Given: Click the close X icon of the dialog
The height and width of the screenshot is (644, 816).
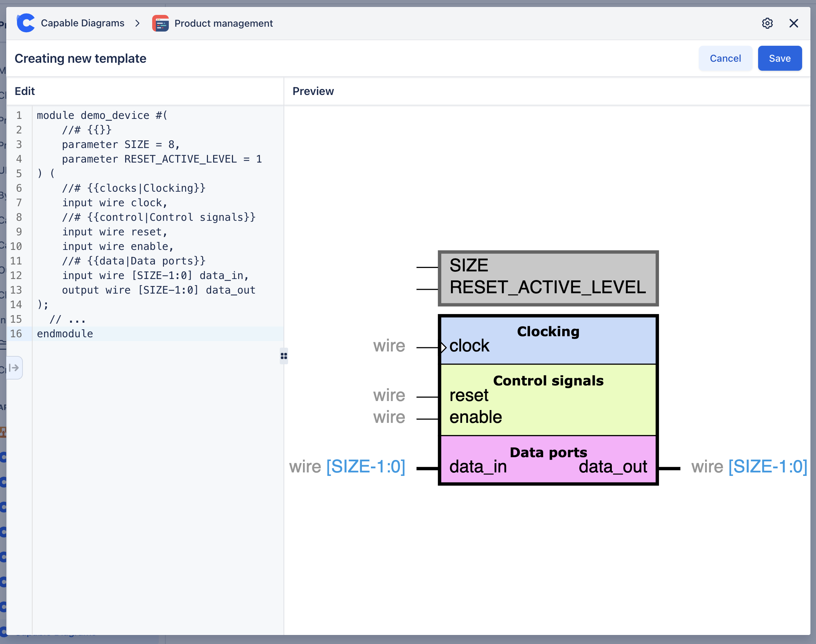Looking at the screenshot, I should [794, 23].
